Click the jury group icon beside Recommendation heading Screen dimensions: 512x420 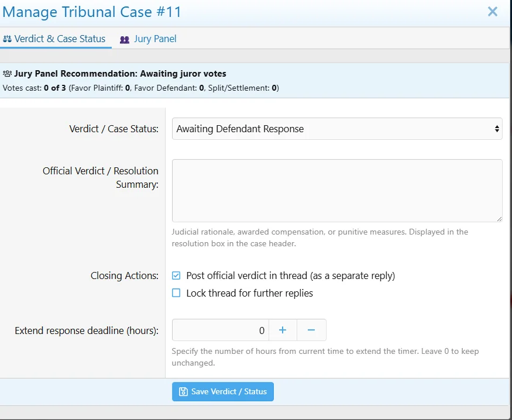[x=7, y=74]
